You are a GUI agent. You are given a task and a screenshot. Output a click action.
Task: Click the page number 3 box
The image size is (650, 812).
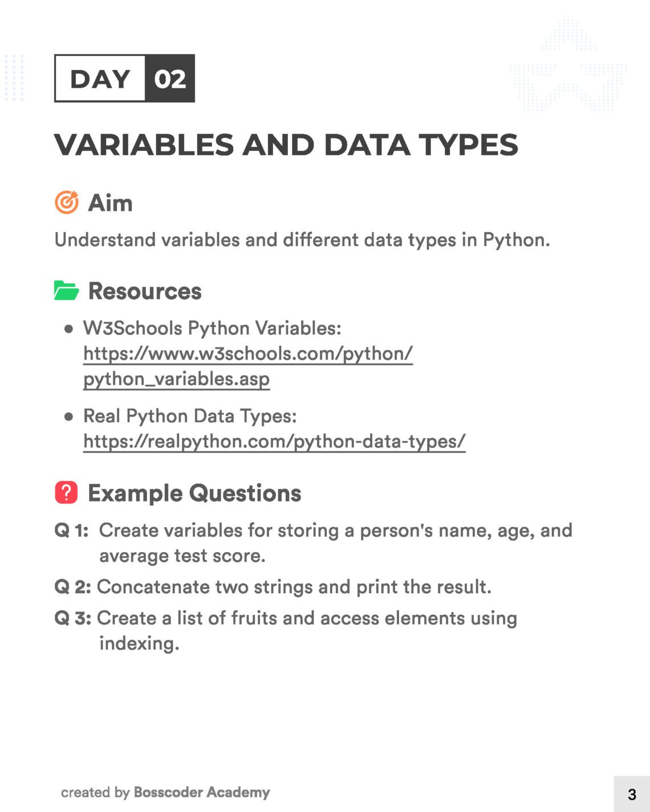632,794
